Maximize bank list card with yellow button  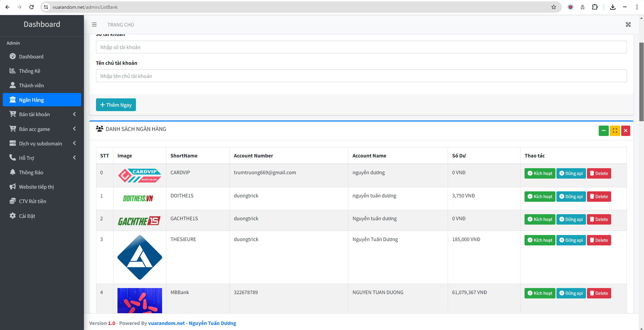click(x=614, y=131)
